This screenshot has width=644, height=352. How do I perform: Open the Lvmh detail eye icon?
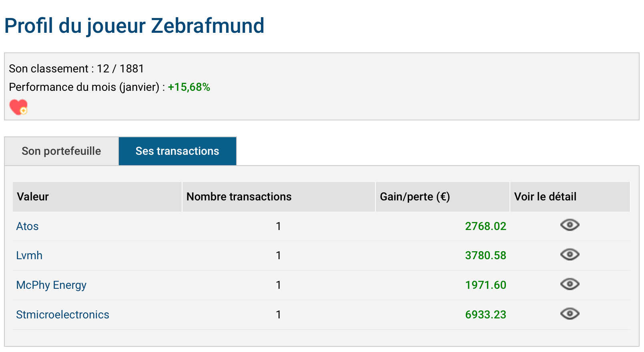click(x=570, y=254)
